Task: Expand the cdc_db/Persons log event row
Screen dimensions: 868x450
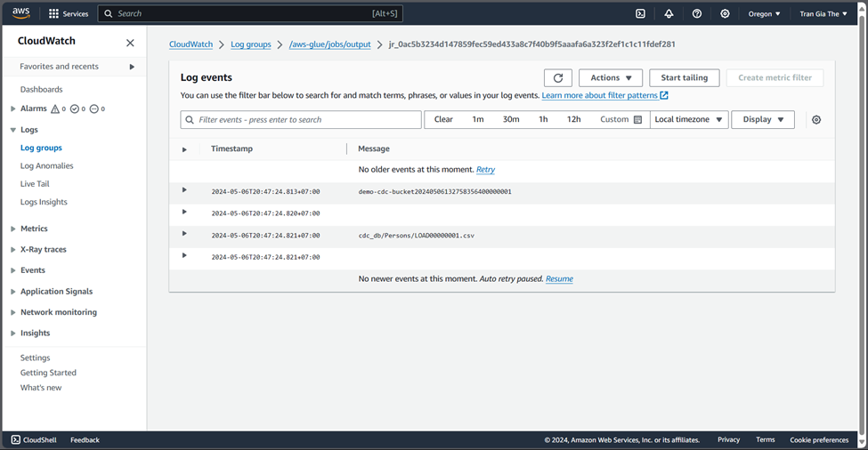Action: tap(184, 233)
